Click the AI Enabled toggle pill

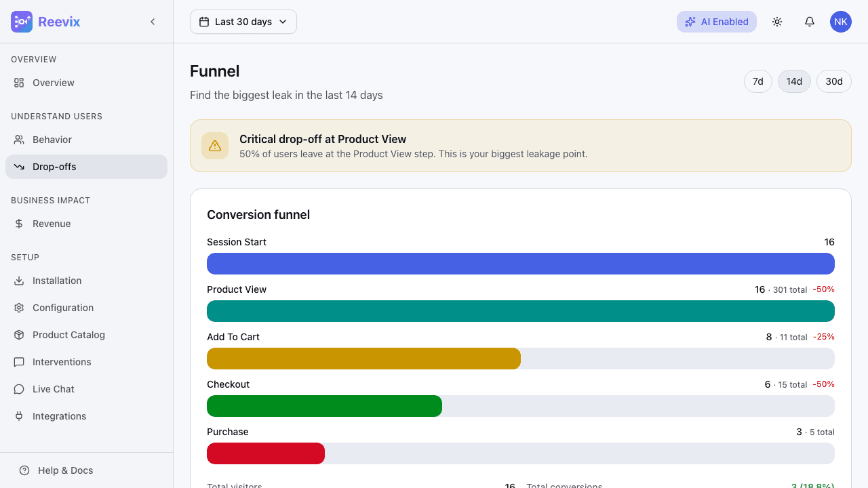717,21
